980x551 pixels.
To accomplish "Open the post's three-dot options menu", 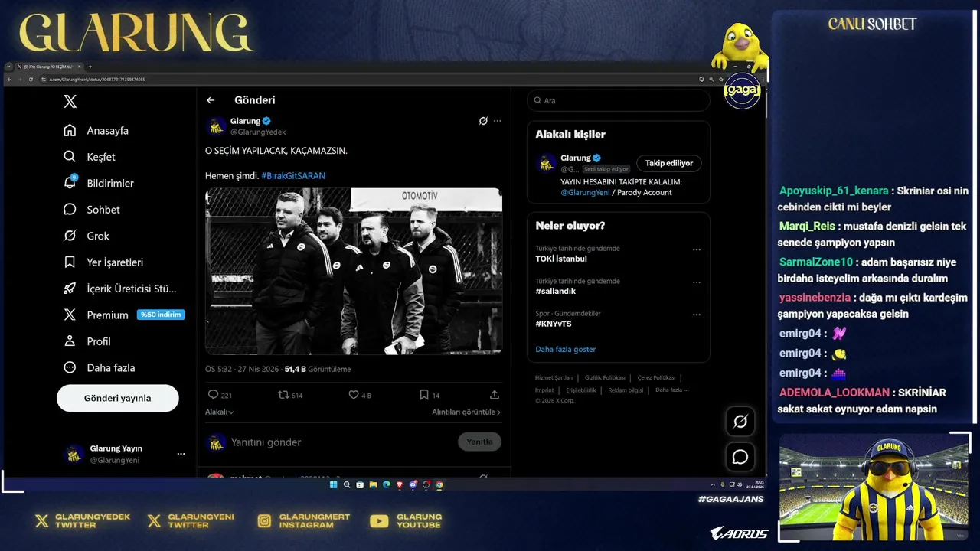I will (x=498, y=121).
